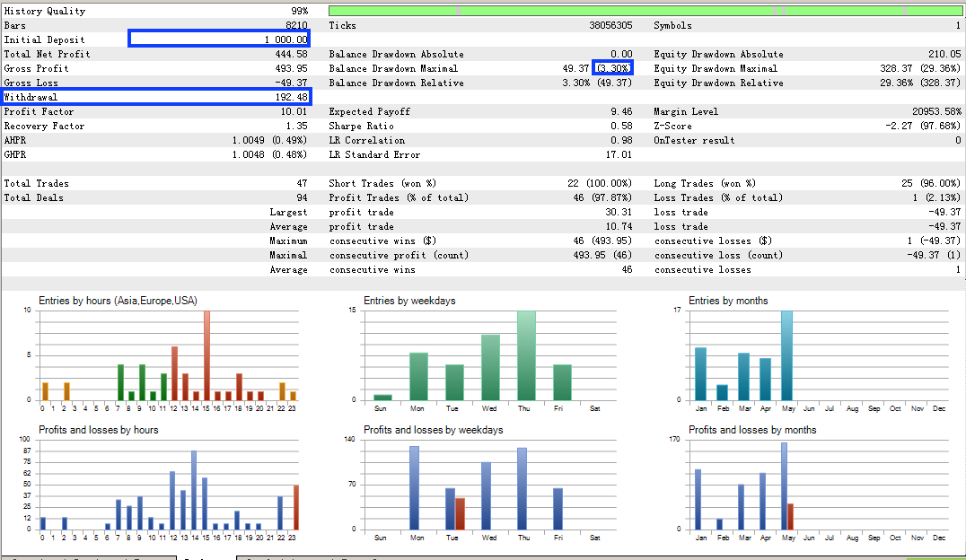Click the Average consecutive wins label

[372, 270]
